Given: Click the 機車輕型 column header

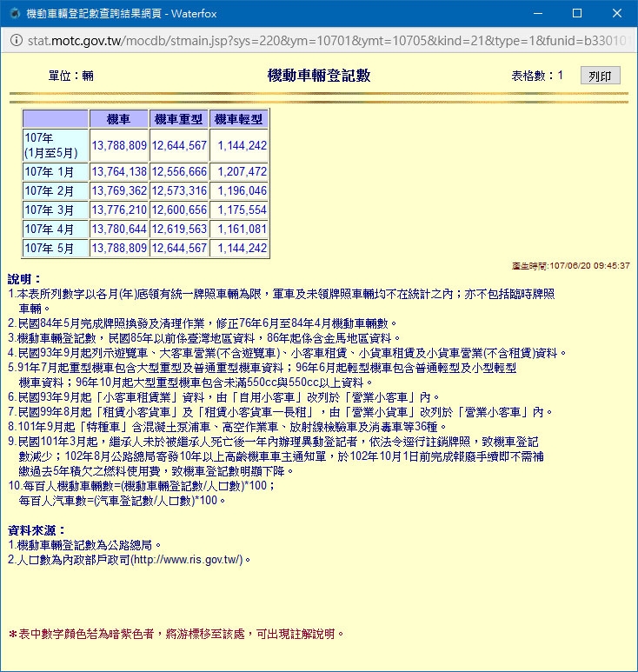Looking at the screenshot, I should point(239,119).
